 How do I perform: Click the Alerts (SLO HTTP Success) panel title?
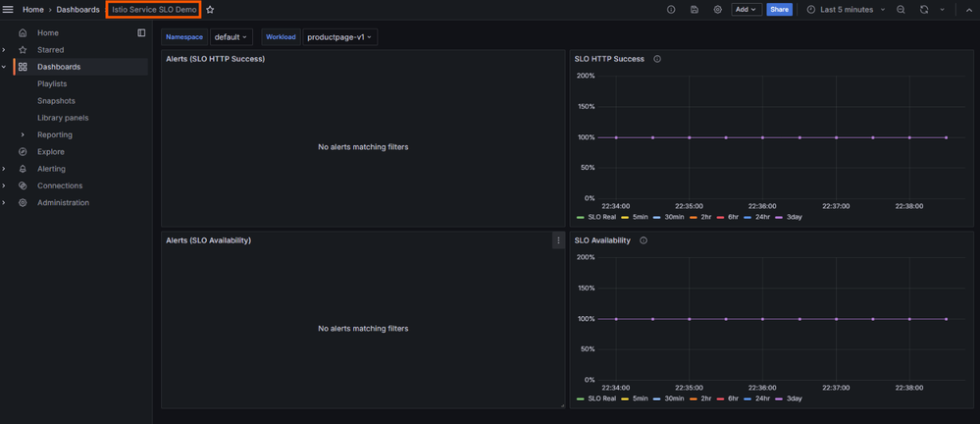[215, 59]
